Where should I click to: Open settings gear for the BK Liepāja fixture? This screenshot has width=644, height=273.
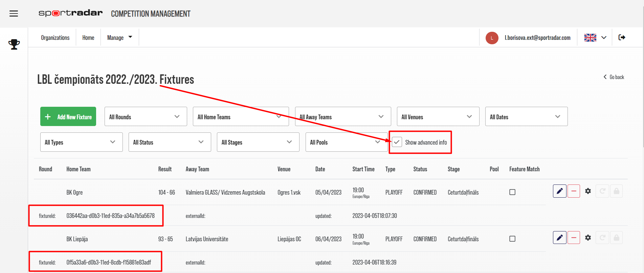pos(588,238)
